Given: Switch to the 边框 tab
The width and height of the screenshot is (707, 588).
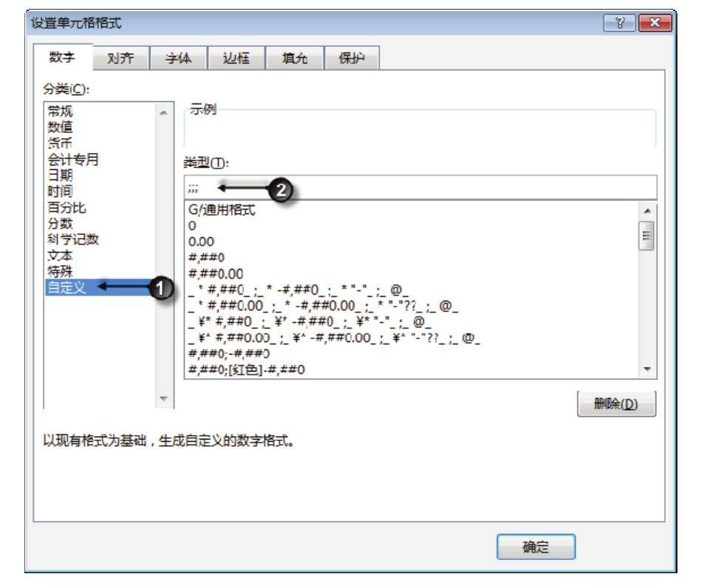Looking at the screenshot, I should pos(236,60).
